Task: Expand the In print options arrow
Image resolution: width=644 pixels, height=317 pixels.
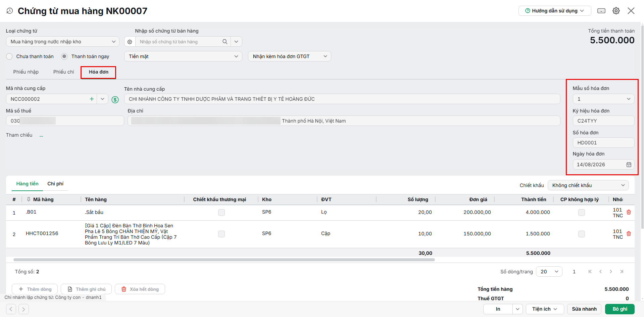Action: [x=517, y=309]
